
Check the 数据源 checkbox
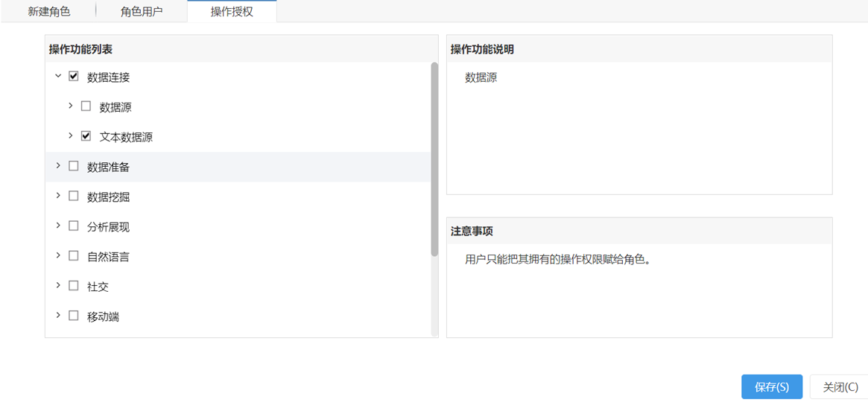pos(86,106)
